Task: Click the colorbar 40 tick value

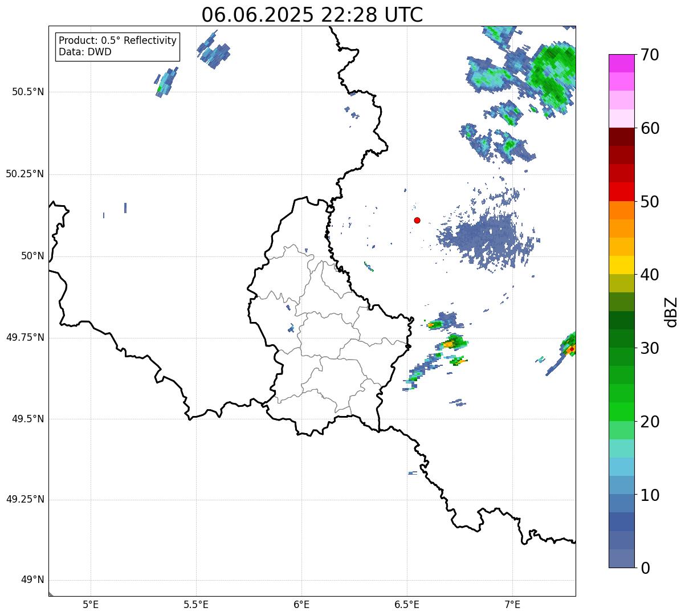Action: tap(650, 275)
